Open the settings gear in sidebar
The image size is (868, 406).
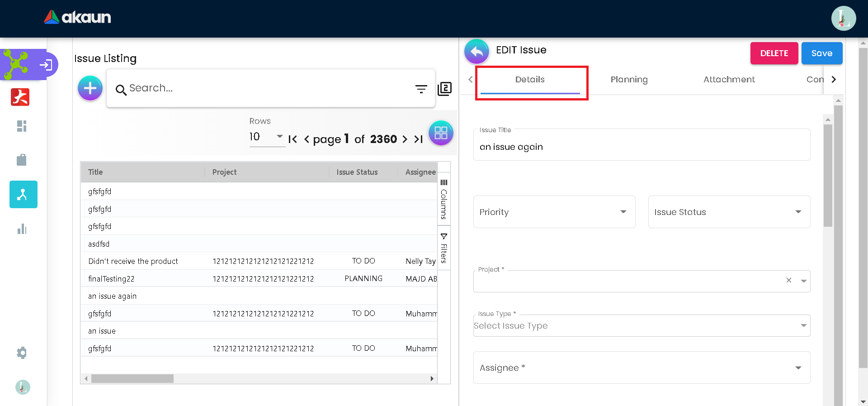click(22, 353)
